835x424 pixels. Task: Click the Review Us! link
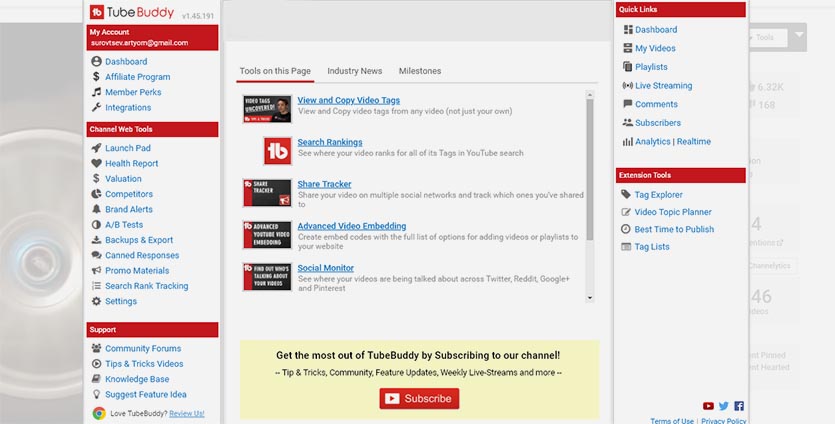(186, 413)
